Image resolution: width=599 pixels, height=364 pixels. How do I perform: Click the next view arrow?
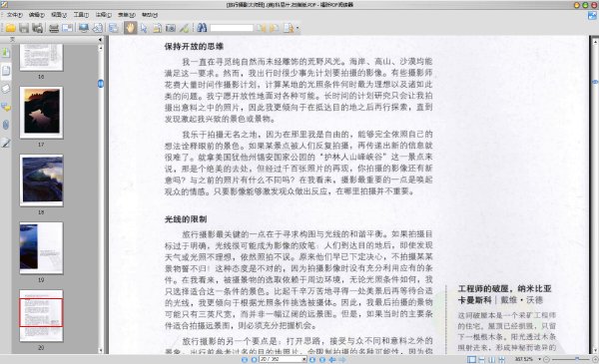coord(342,359)
